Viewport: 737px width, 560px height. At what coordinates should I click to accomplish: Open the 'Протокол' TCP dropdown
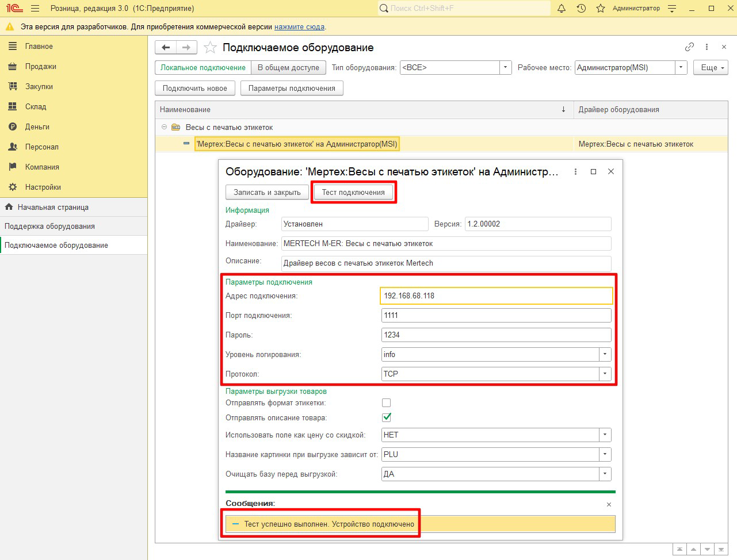[605, 374]
